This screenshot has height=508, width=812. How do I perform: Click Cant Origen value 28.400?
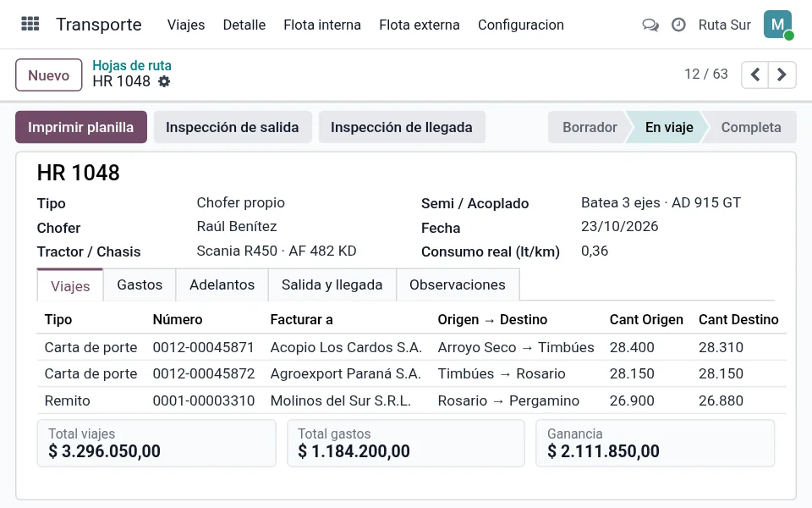pyautogui.click(x=632, y=347)
